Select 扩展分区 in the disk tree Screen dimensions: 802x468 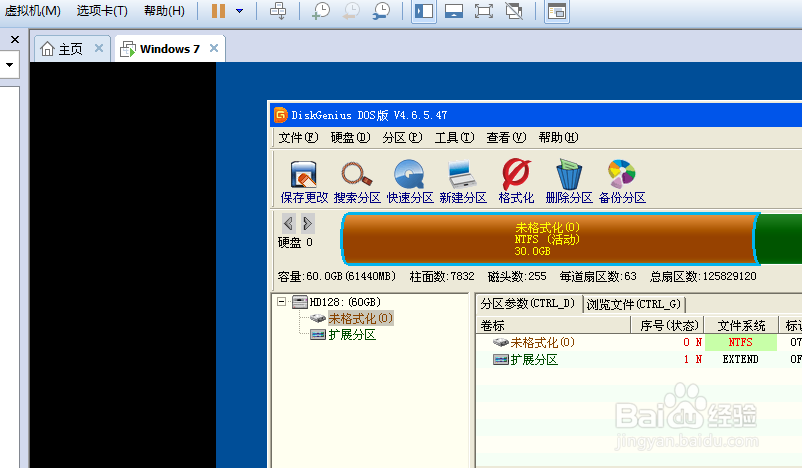[352, 335]
